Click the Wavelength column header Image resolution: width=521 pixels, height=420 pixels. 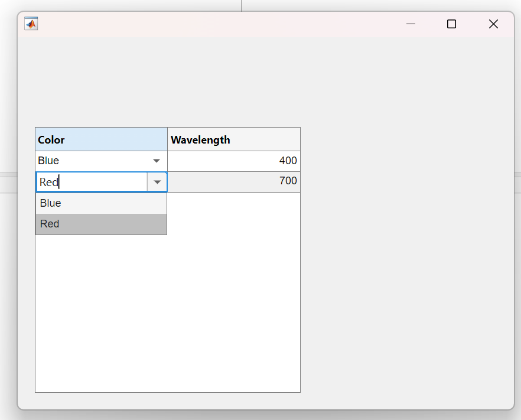(234, 139)
